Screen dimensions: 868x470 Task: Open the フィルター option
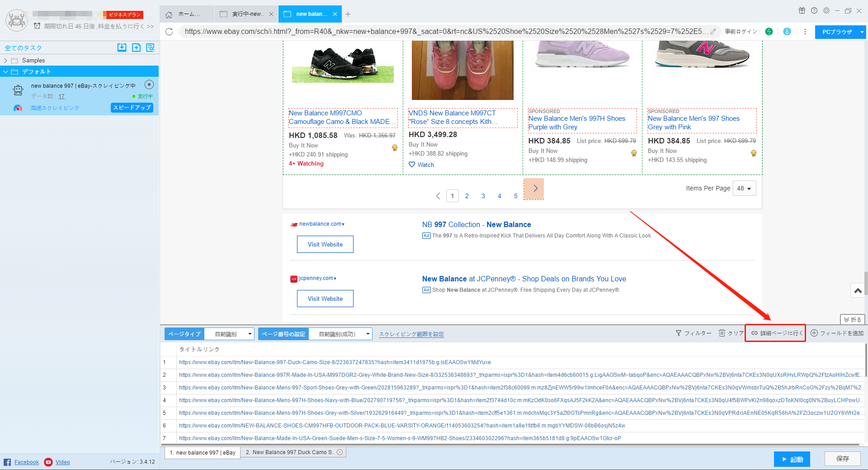pos(693,333)
